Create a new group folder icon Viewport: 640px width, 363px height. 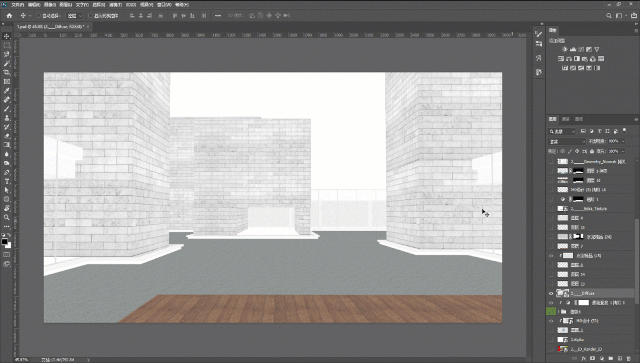click(611, 358)
